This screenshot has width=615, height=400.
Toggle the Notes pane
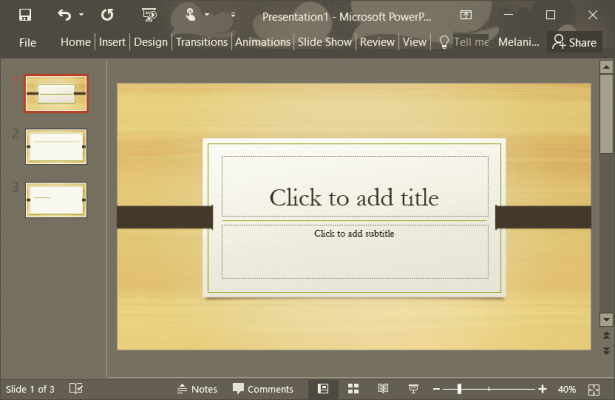click(197, 389)
